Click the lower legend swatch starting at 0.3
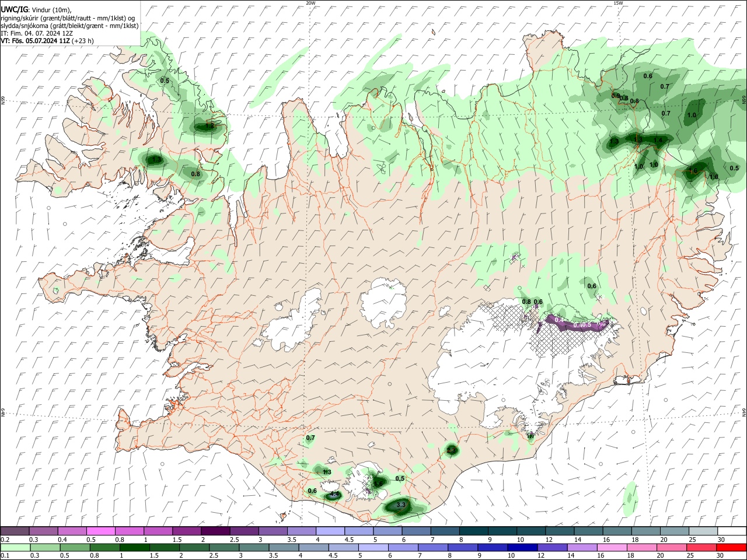The height and width of the screenshot is (560, 747). click(x=45, y=548)
